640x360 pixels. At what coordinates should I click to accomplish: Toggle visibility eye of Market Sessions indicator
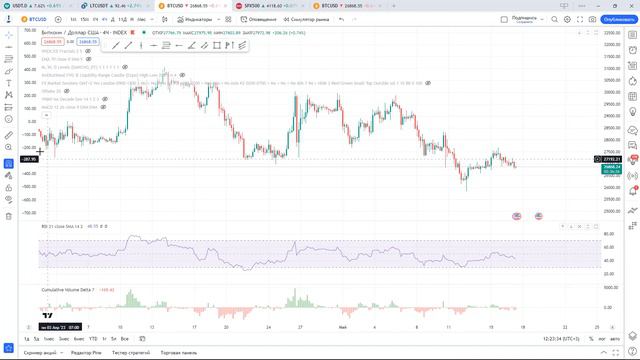pyautogui.click(x=428, y=83)
